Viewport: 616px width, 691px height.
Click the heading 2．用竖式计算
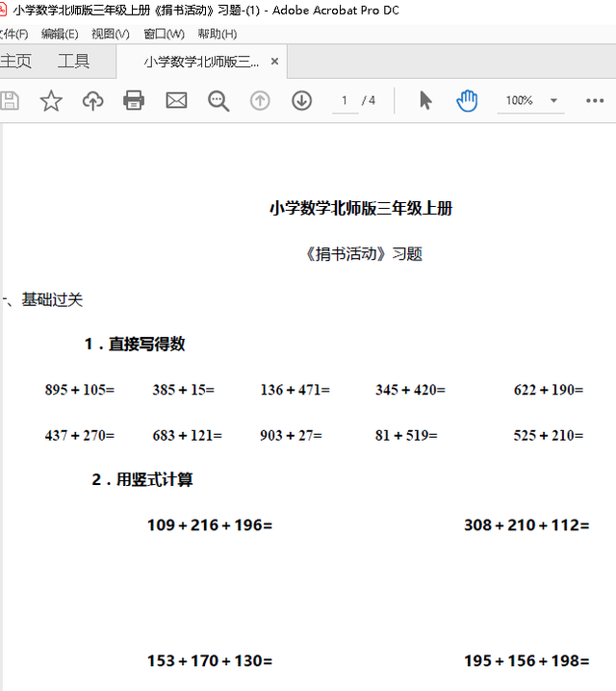point(141,479)
